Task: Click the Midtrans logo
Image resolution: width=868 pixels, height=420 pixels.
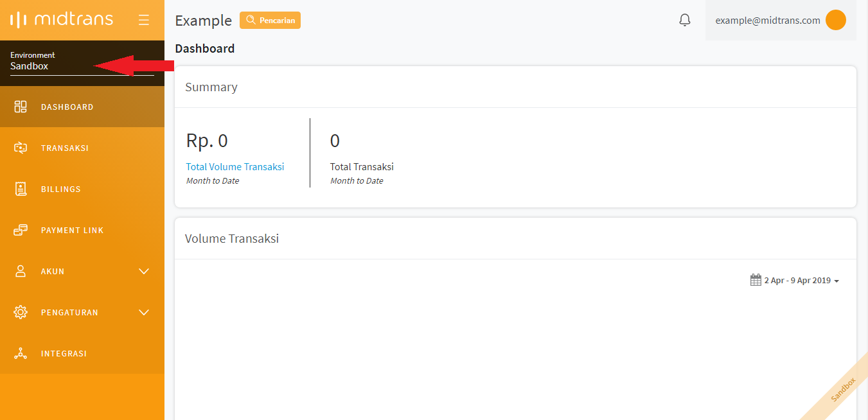Action: click(x=62, y=19)
